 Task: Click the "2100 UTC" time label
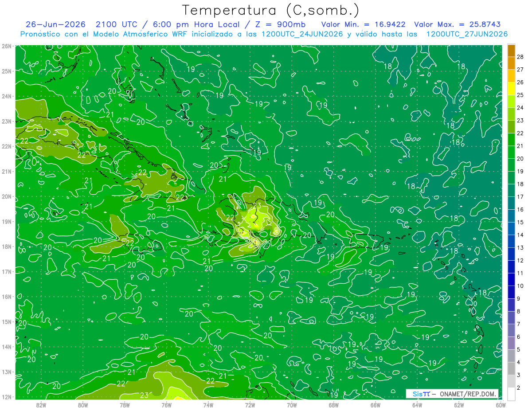(116, 24)
